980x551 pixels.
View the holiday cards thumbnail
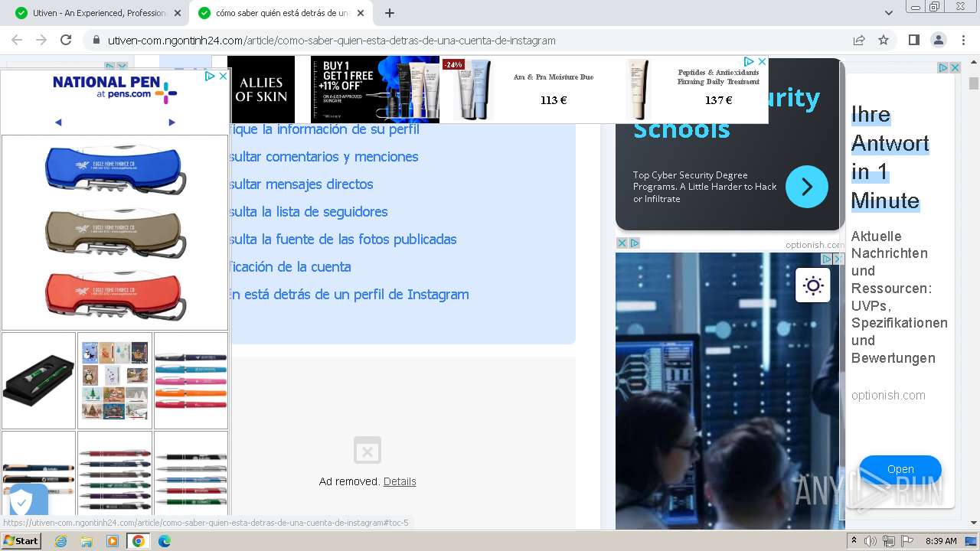coord(115,380)
